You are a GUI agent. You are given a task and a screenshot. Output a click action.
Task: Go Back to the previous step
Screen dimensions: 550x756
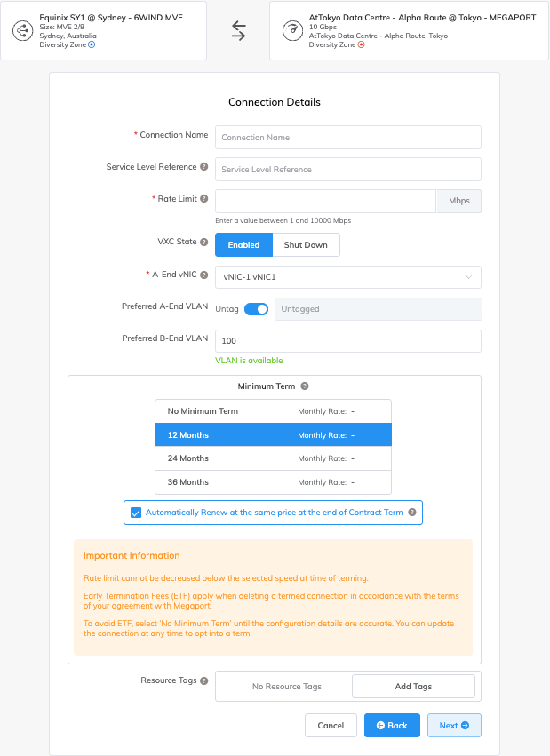pyautogui.click(x=392, y=726)
